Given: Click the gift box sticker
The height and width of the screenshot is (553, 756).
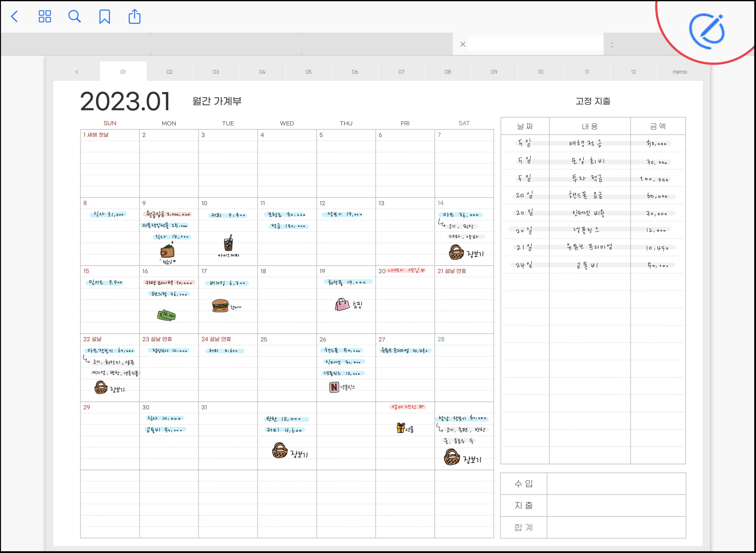Looking at the screenshot, I should coord(401,428).
